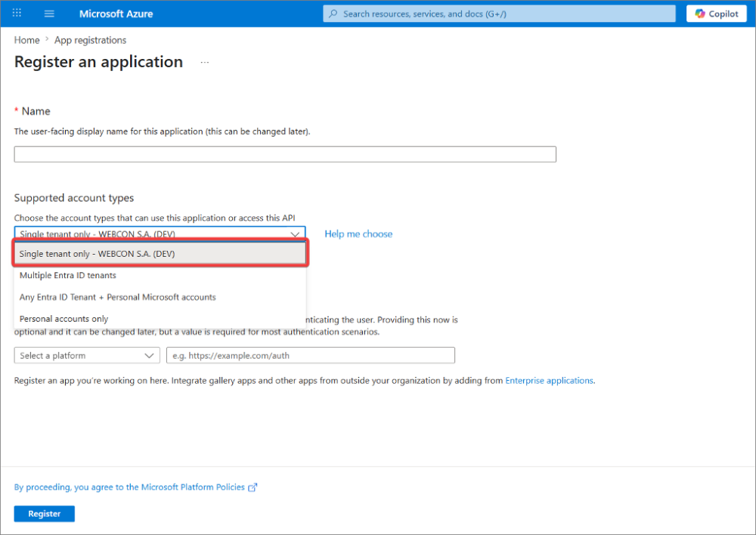Click the application Name text field
This screenshot has height=535, width=756.
point(285,154)
